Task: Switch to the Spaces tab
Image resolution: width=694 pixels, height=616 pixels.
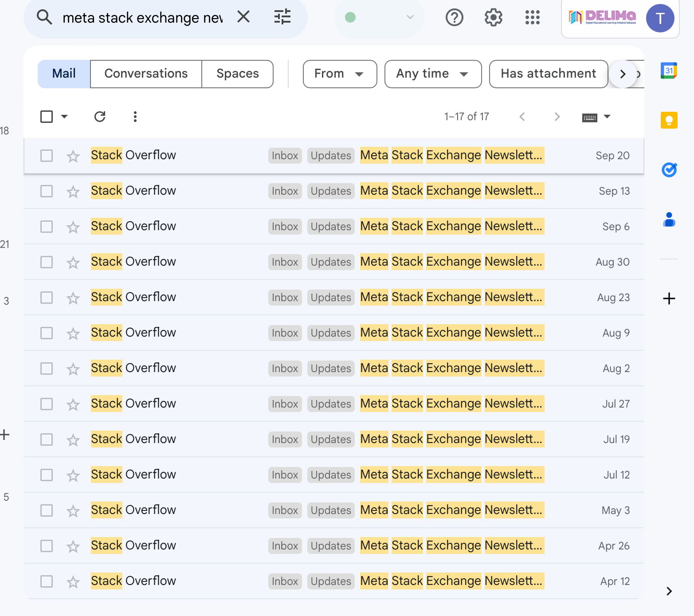Action: 237,74
